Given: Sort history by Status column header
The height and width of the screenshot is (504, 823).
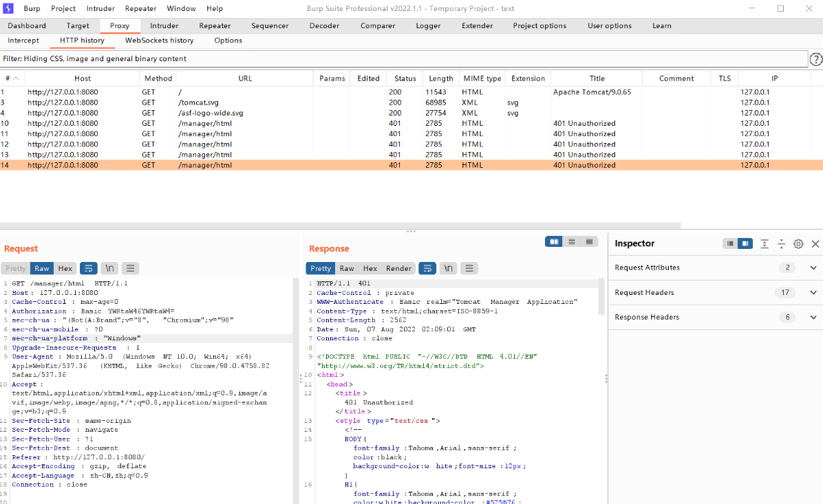Looking at the screenshot, I should (405, 78).
